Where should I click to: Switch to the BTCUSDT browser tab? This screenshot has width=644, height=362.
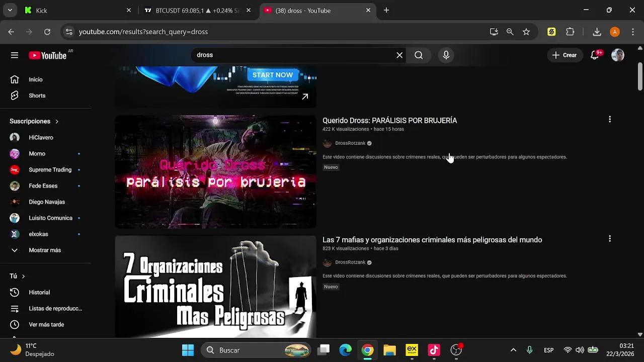(197, 10)
